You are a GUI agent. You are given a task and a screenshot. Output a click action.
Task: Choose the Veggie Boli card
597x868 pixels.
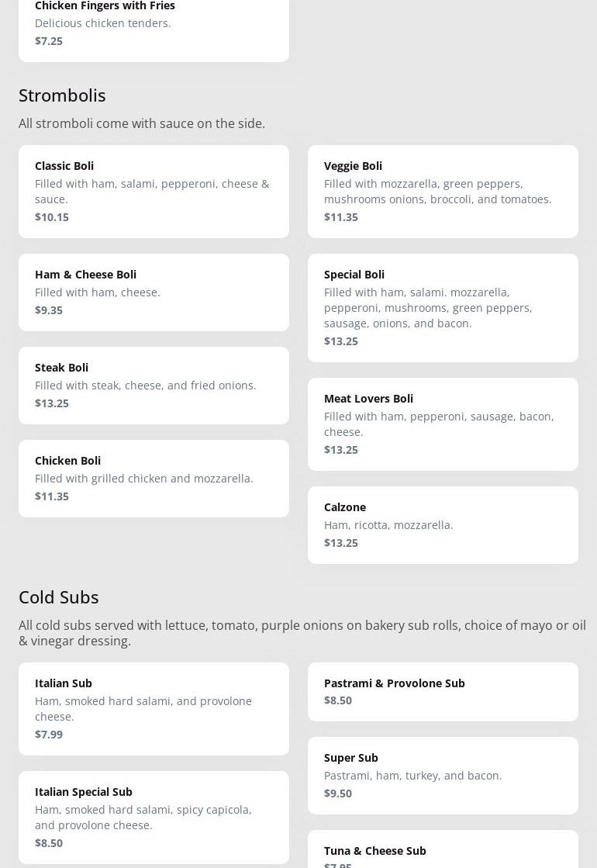(443, 191)
